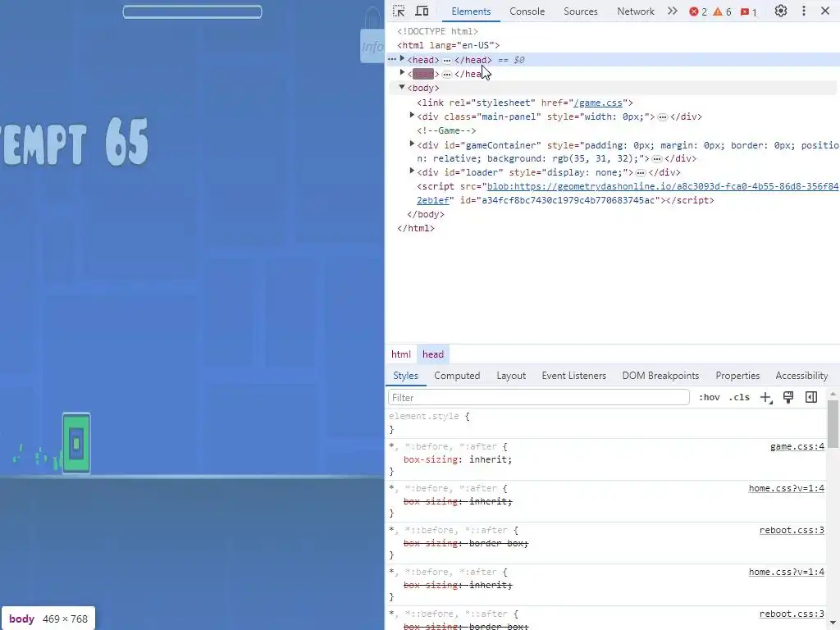Click the box-sizing: inherit declaration under game.css
Viewport: 840px width, 630px height.
point(458,459)
